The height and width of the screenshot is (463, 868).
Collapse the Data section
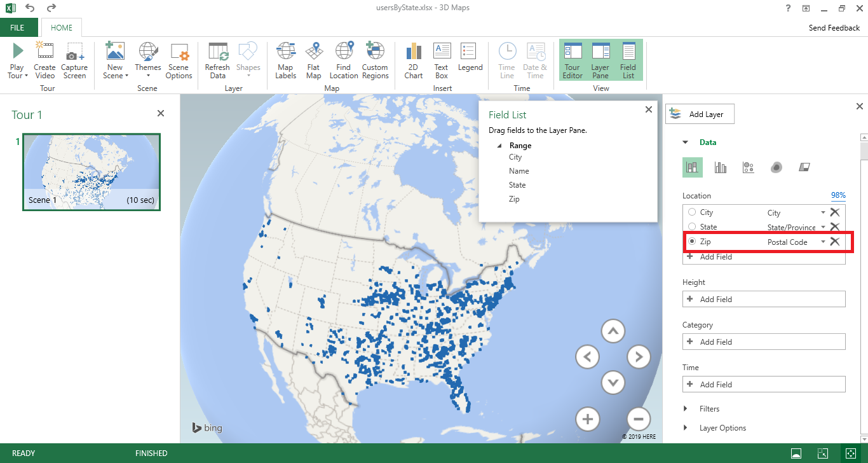click(x=686, y=142)
